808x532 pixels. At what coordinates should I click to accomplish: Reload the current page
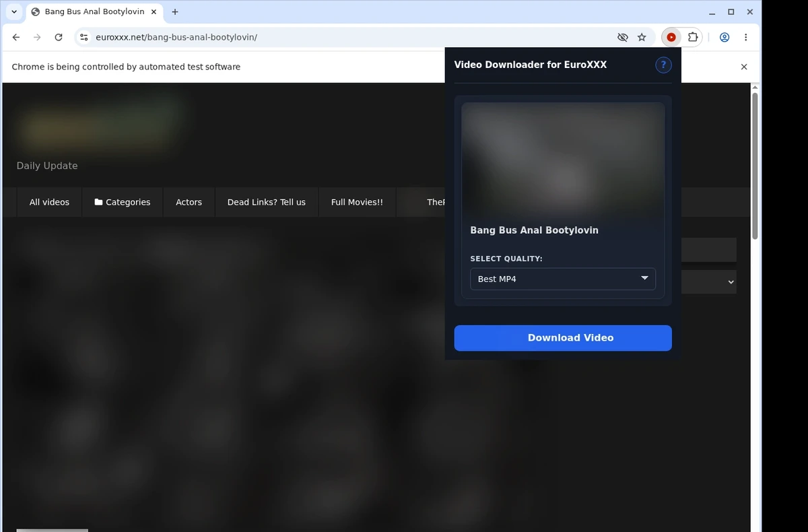pos(59,38)
